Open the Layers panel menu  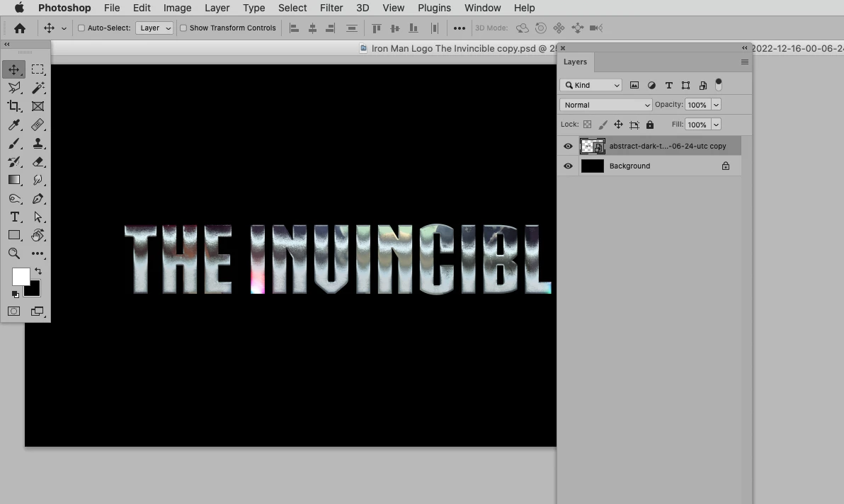coord(745,62)
